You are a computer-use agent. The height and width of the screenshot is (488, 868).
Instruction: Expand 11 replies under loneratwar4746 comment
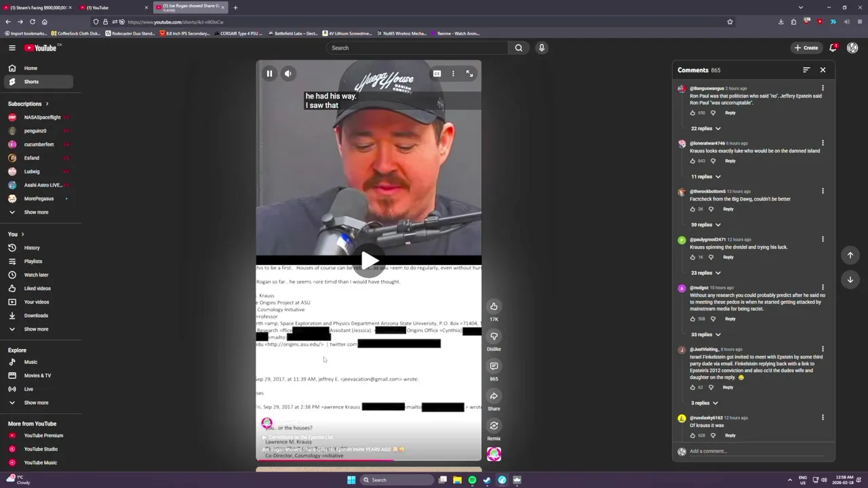coord(705,176)
